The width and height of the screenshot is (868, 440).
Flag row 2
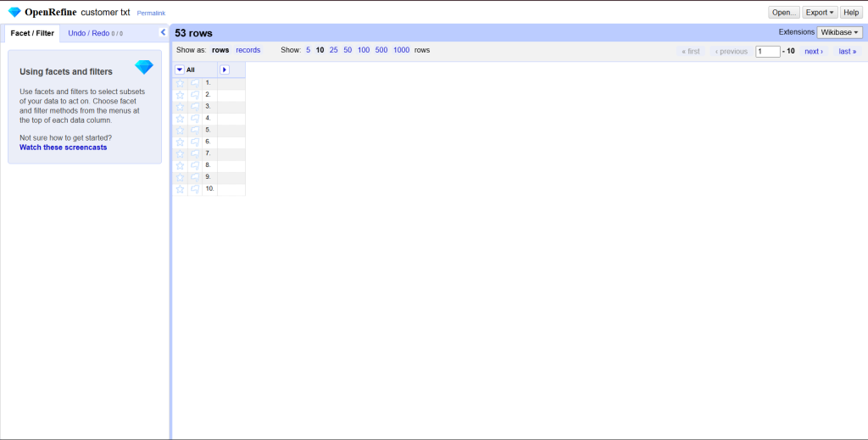(194, 95)
